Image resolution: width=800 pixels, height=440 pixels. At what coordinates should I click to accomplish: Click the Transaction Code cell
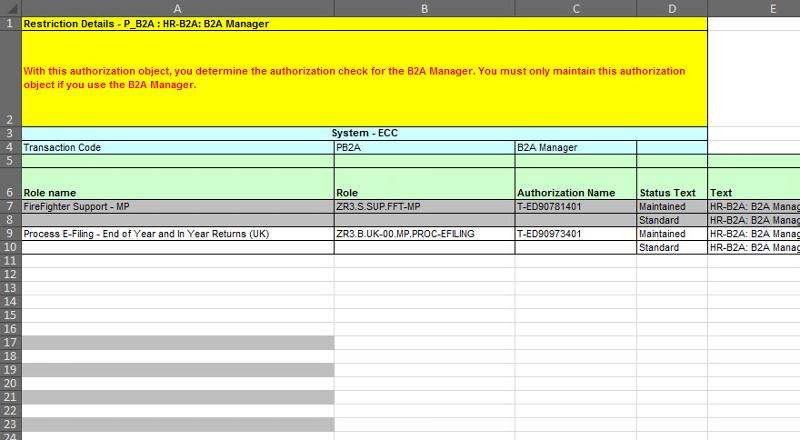click(x=178, y=147)
